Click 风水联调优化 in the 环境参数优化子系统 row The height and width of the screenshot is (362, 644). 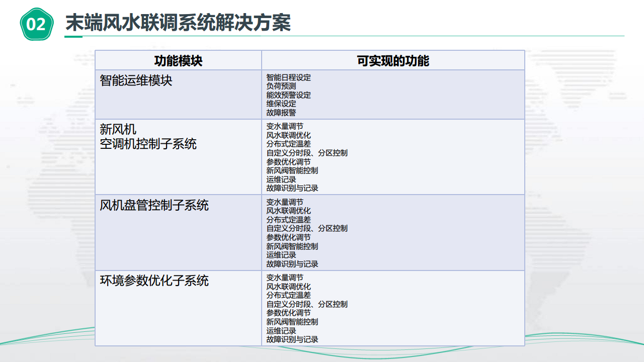[289, 287]
